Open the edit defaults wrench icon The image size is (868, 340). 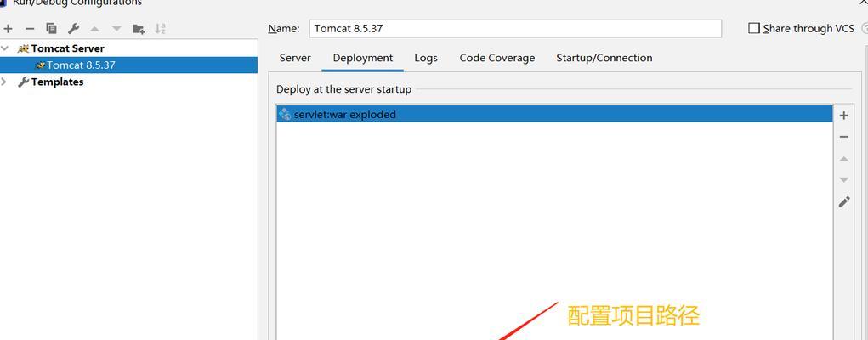click(x=73, y=29)
